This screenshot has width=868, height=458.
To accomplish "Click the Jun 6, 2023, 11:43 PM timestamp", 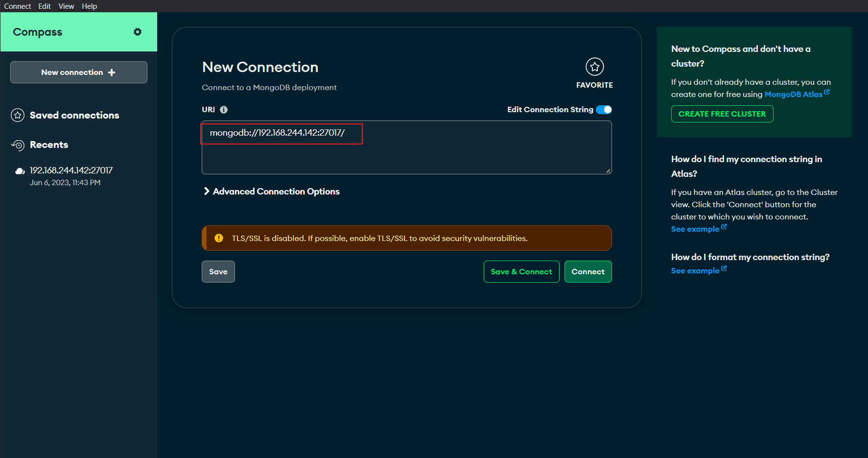I will coord(65,183).
